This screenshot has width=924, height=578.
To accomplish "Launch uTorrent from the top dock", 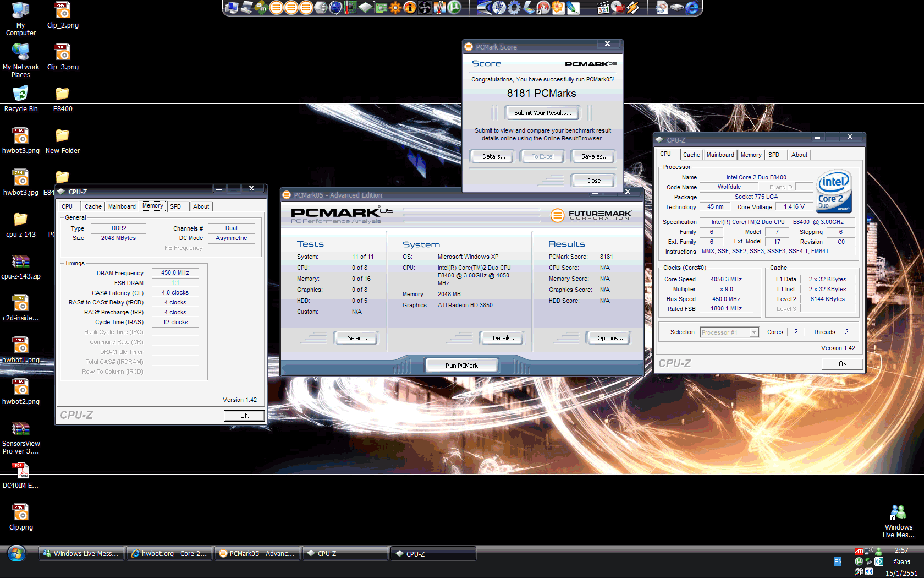I will point(454,8).
